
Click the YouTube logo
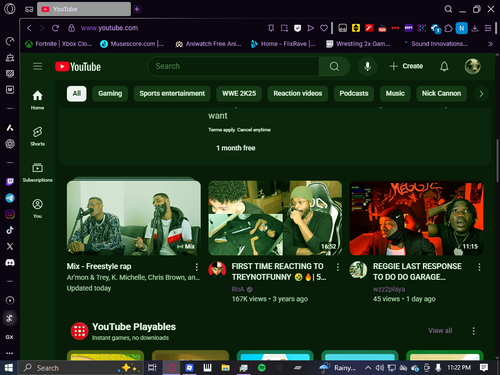point(78,67)
